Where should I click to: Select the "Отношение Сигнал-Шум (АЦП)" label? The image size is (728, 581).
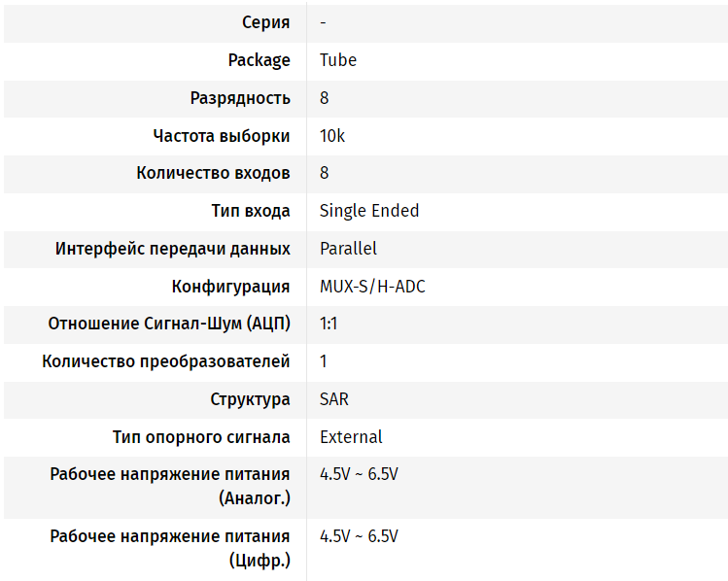tap(169, 325)
